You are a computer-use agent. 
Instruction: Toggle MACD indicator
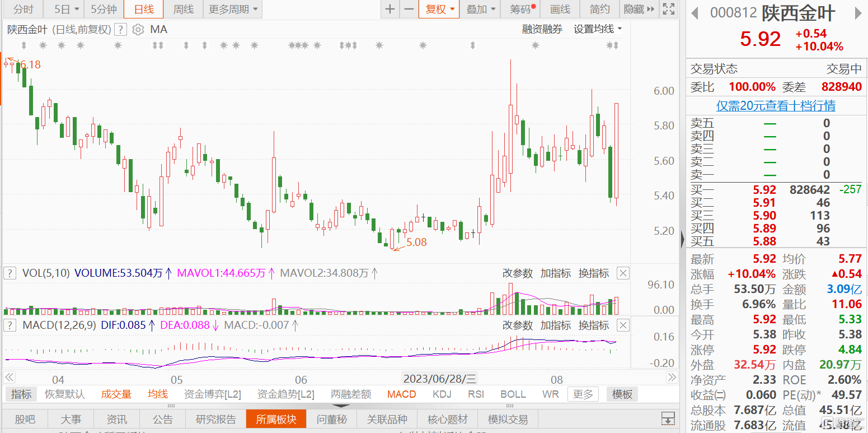(x=401, y=394)
